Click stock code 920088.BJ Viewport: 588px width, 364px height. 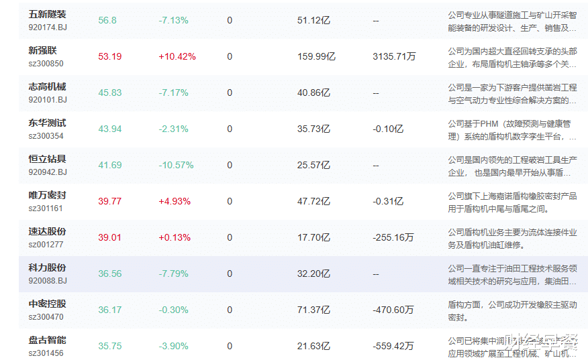pos(48,281)
